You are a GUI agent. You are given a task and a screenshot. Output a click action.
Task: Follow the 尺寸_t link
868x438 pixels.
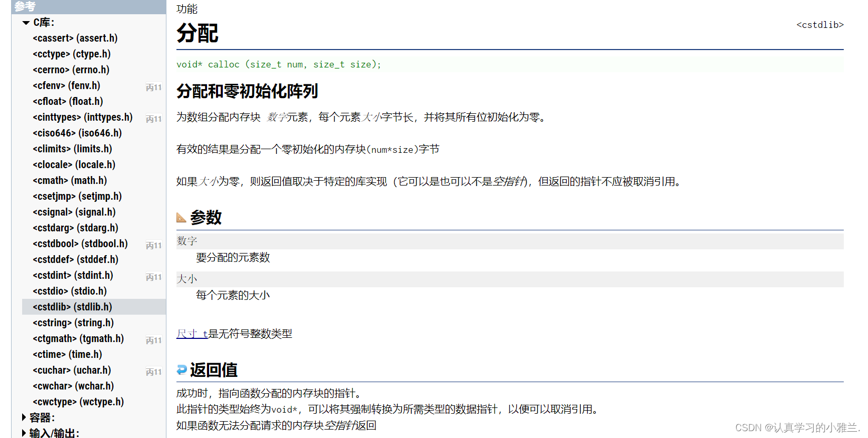(192, 334)
